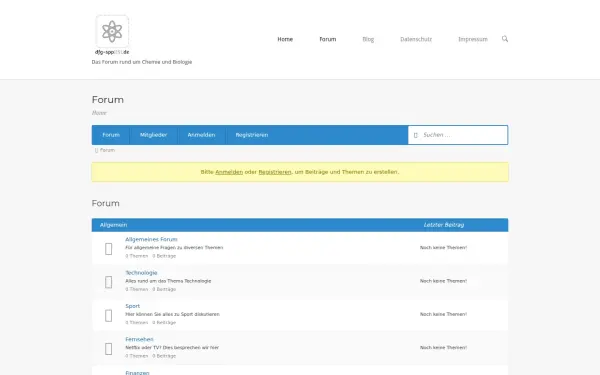Open Impressum in the top navigation

pos(473,39)
